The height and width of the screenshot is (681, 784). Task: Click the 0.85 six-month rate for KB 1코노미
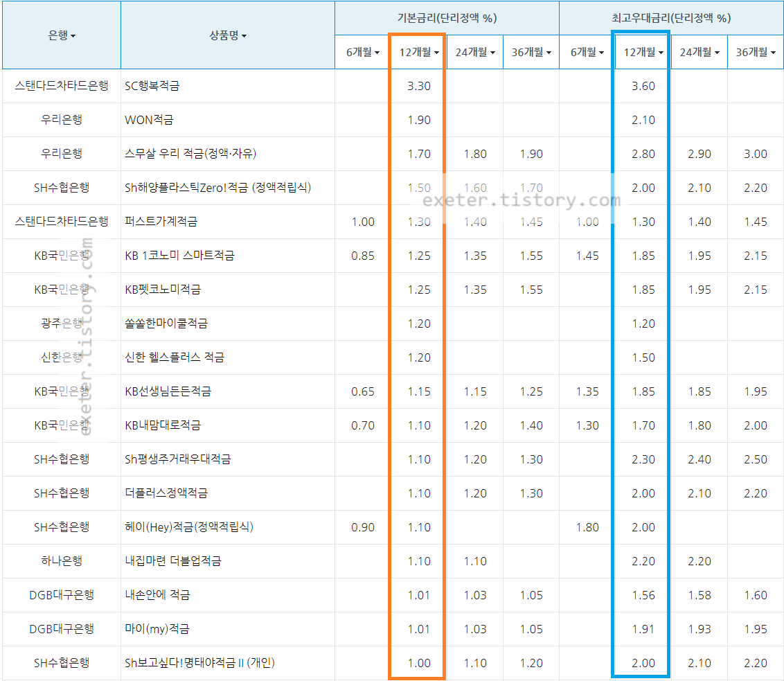click(x=363, y=256)
